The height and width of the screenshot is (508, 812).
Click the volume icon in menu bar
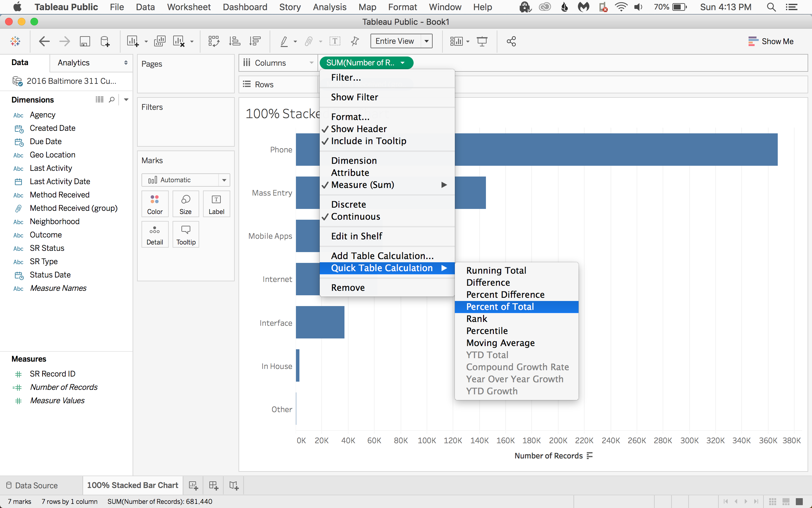coord(638,7)
